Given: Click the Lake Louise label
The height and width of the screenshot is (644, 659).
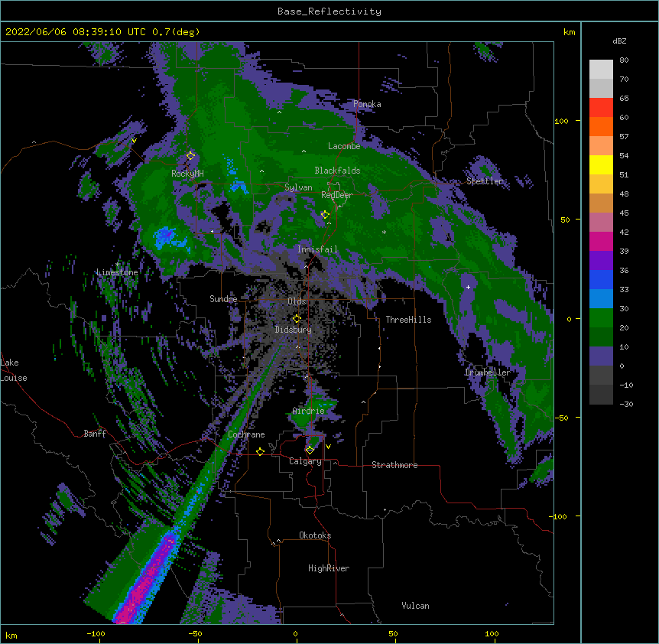Looking at the screenshot, I should pyautogui.click(x=14, y=370).
